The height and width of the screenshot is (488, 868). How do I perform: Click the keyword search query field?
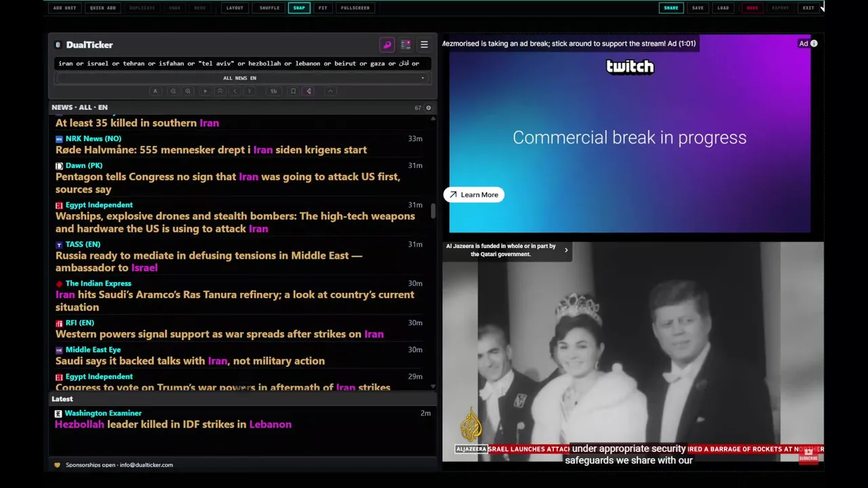(241, 63)
